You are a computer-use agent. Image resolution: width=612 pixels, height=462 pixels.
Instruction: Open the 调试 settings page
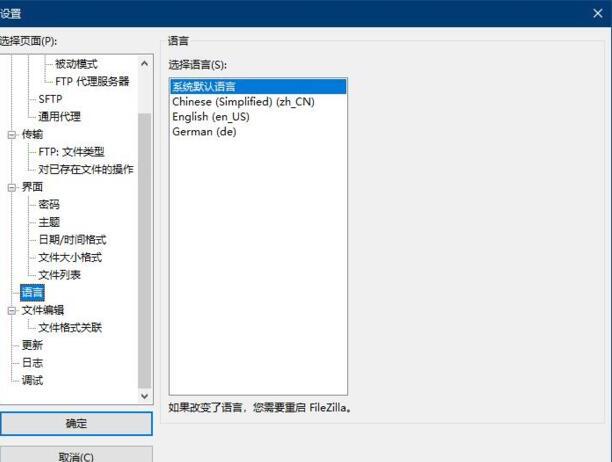tap(32, 380)
